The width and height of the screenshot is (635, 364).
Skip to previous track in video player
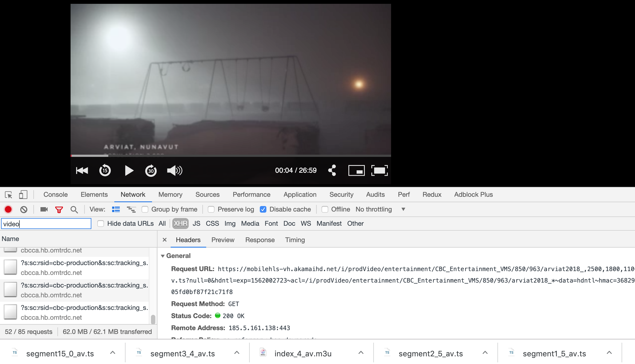(x=82, y=171)
